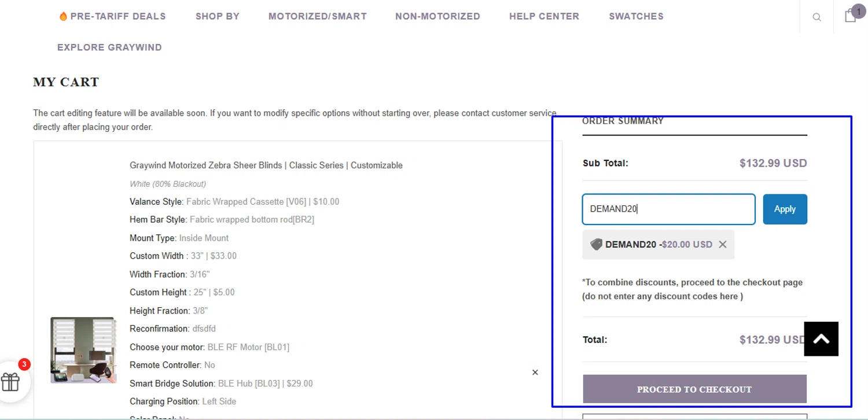Viewport: 868px width, 420px height.
Task: Remove the DEMAND20 discount code
Action: coord(723,245)
